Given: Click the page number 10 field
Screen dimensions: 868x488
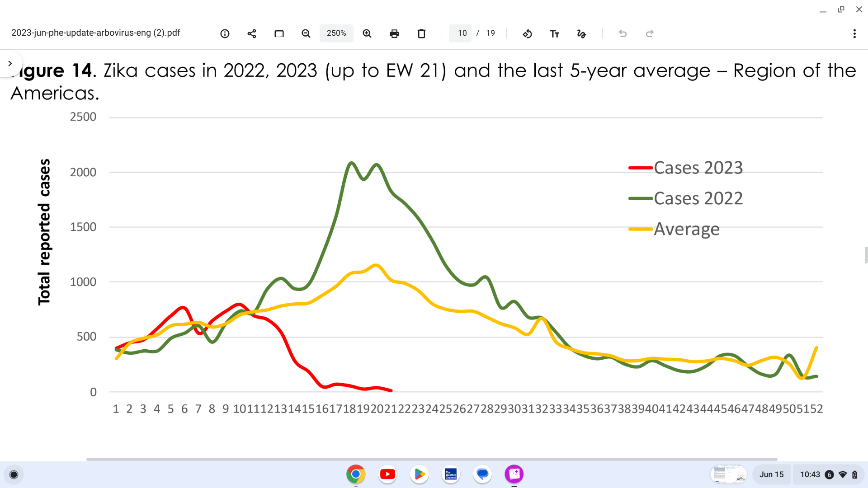Looking at the screenshot, I should 461,33.
